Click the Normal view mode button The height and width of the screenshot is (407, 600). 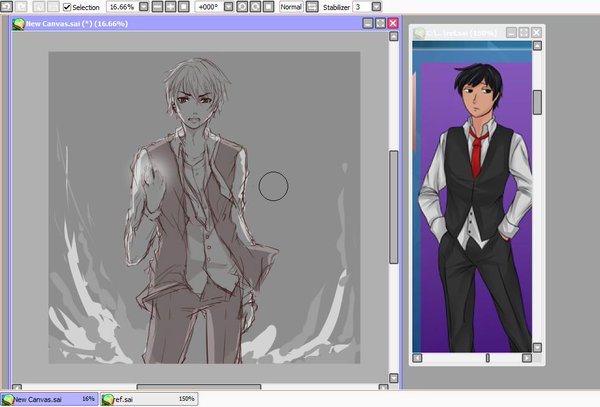pos(291,7)
